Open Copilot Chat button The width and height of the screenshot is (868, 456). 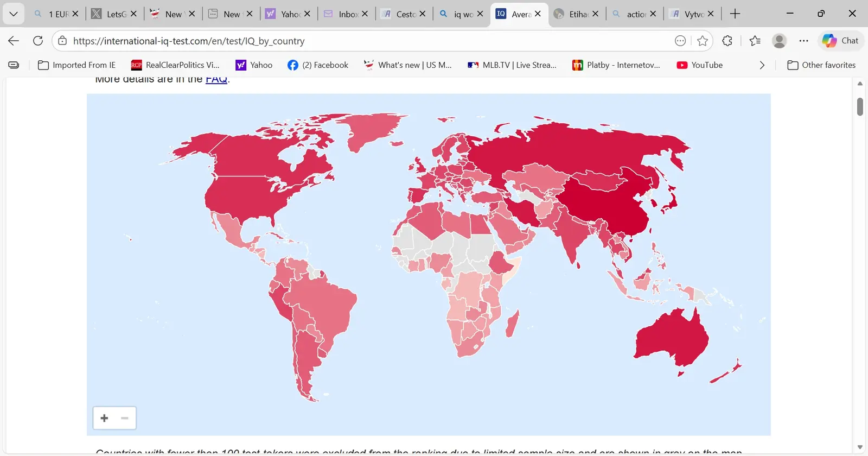coord(840,41)
